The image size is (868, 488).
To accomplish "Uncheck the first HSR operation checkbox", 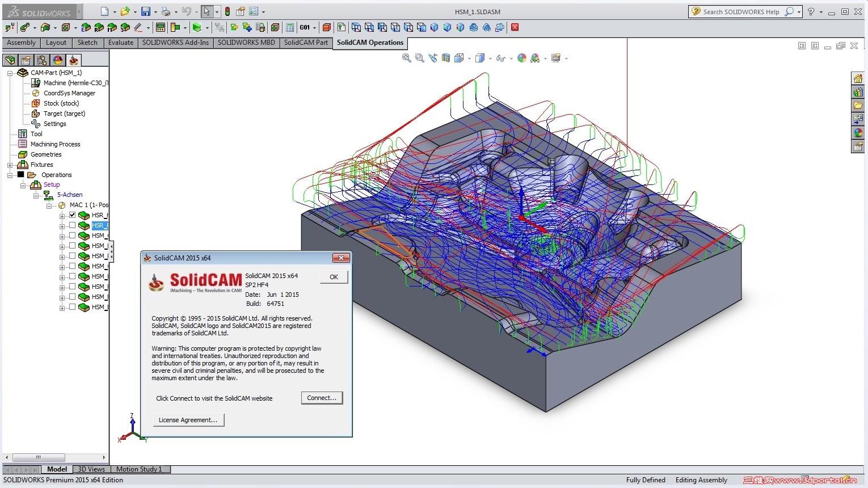I will (72, 215).
